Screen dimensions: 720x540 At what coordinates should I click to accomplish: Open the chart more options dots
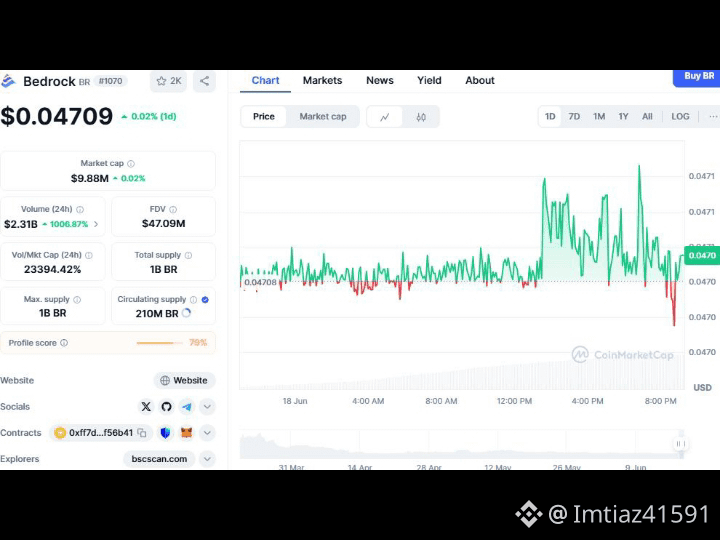[x=713, y=117]
